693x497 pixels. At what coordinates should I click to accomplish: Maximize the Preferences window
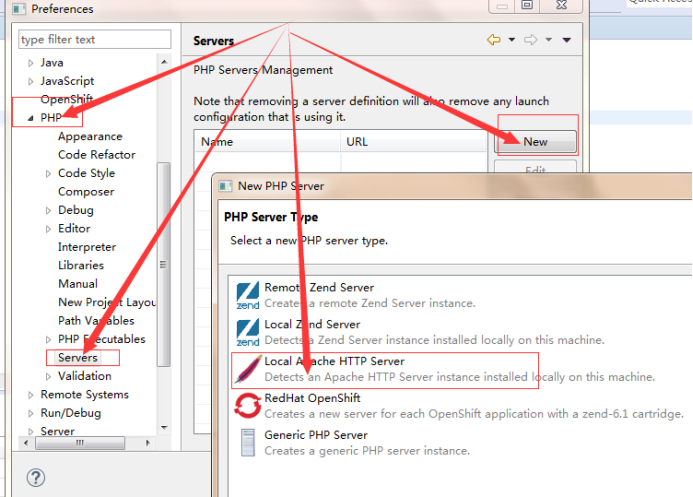coord(527,5)
